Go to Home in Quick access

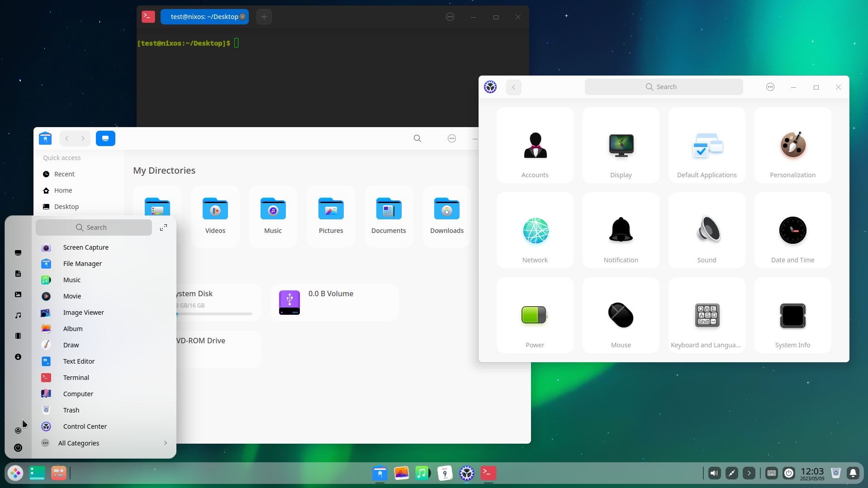click(x=63, y=190)
